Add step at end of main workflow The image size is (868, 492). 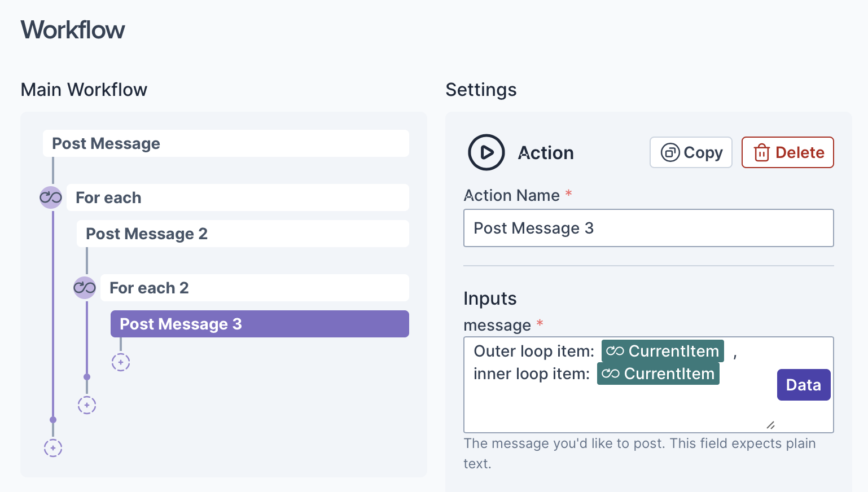[x=53, y=448]
